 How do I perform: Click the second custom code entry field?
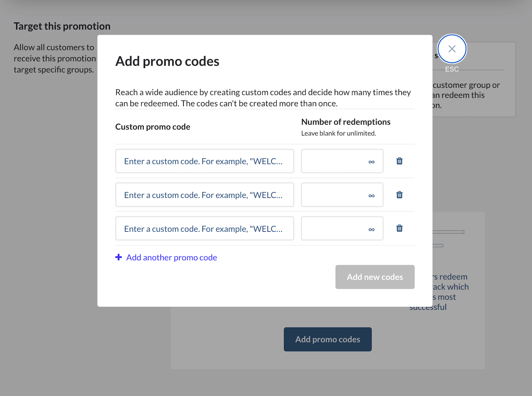tap(204, 194)
